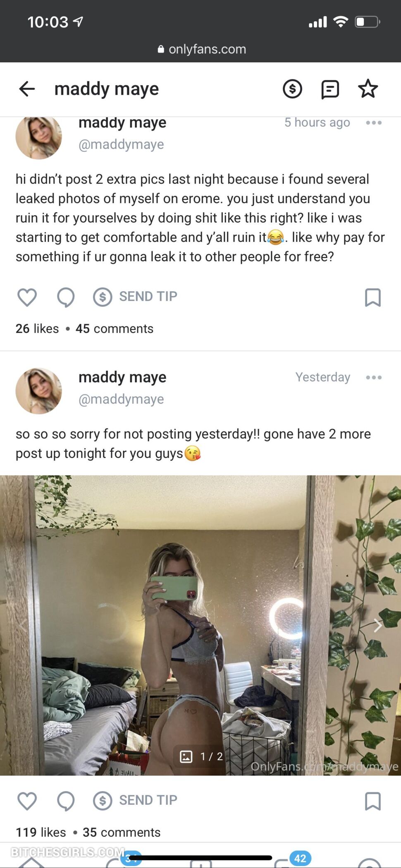The image size is (401, 868).
Task: Open the message chat icon in header
Action: click(330, 89)
